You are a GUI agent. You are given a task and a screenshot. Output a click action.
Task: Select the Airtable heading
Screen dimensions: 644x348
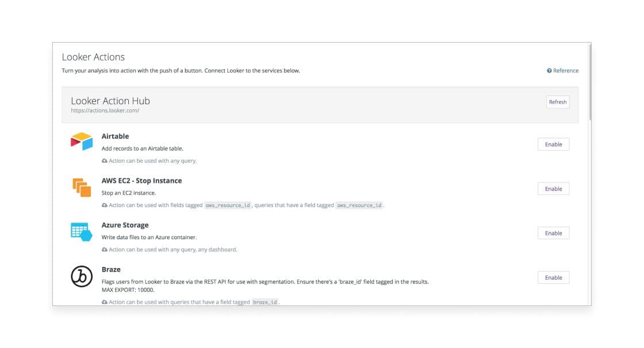tap(115, 136)
